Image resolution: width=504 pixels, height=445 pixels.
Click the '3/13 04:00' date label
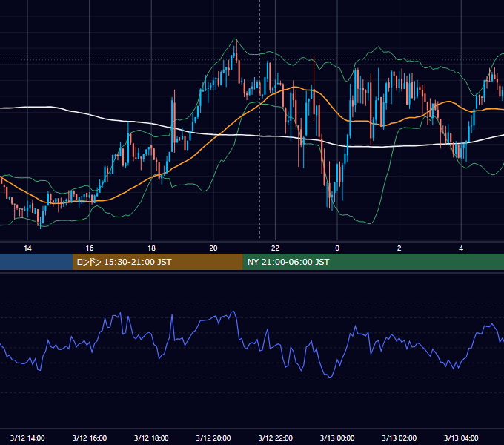click(x=461, y=438)
